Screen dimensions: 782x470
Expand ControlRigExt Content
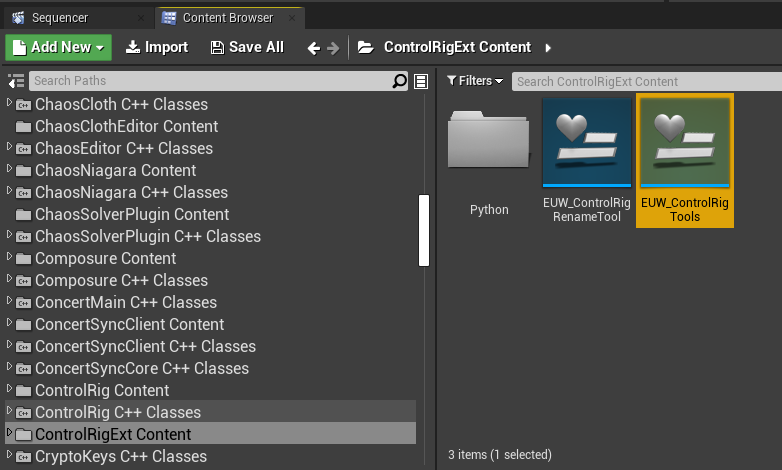[9, 432]
